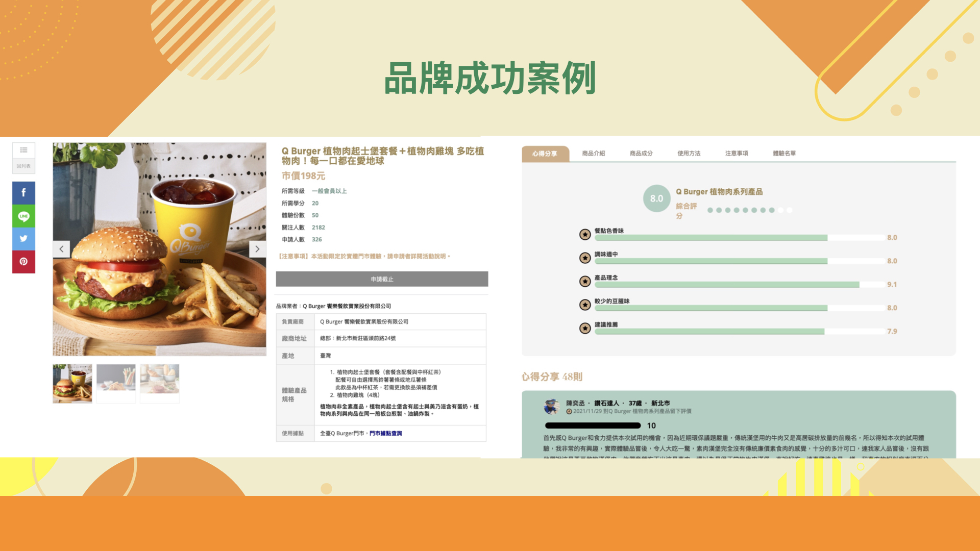Click the 申請人數 value 326
980x551 pixels.
[317, 239]
